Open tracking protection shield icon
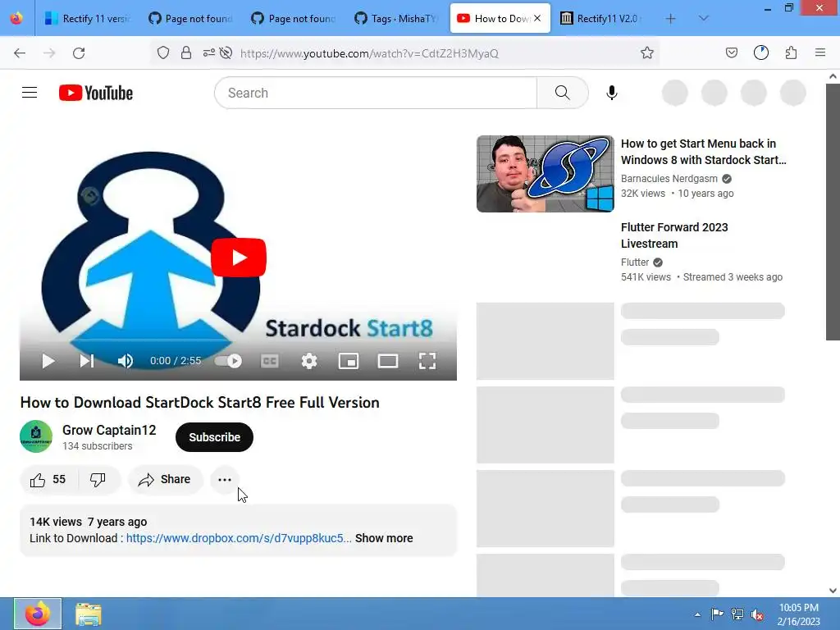The image size is (840, 630). pyautogui.click(x=163, y=53)
